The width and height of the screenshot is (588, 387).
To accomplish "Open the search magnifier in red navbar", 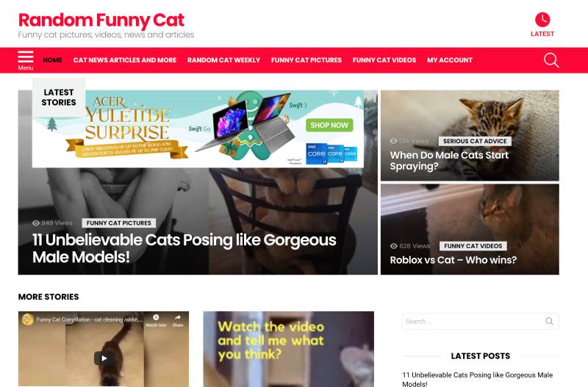I will tap(551, 60).
